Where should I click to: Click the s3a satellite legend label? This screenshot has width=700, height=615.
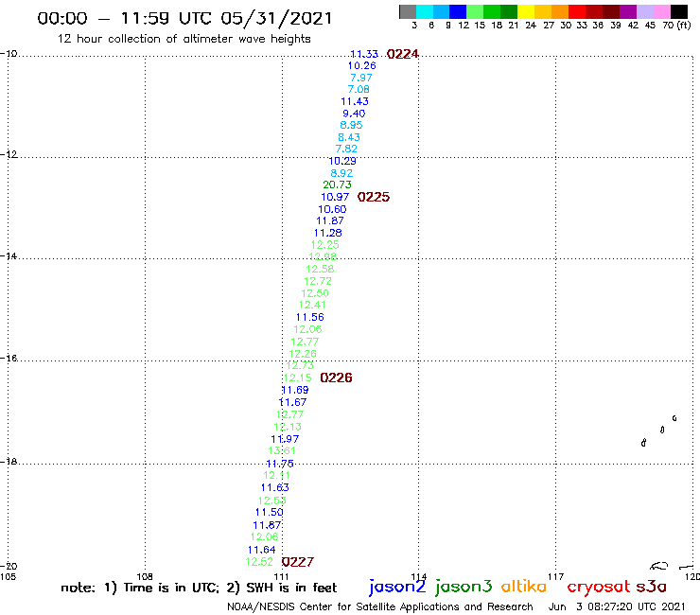click(x=651, y=587)
